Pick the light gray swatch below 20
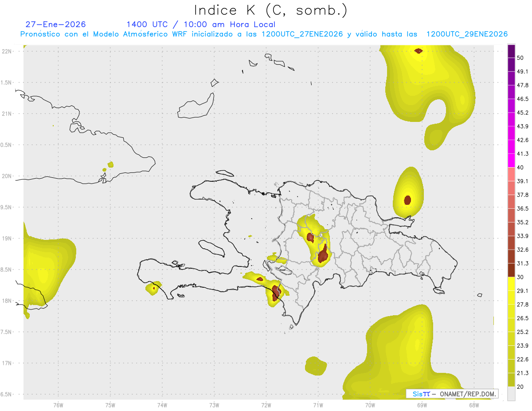 (x=511, y=394)
